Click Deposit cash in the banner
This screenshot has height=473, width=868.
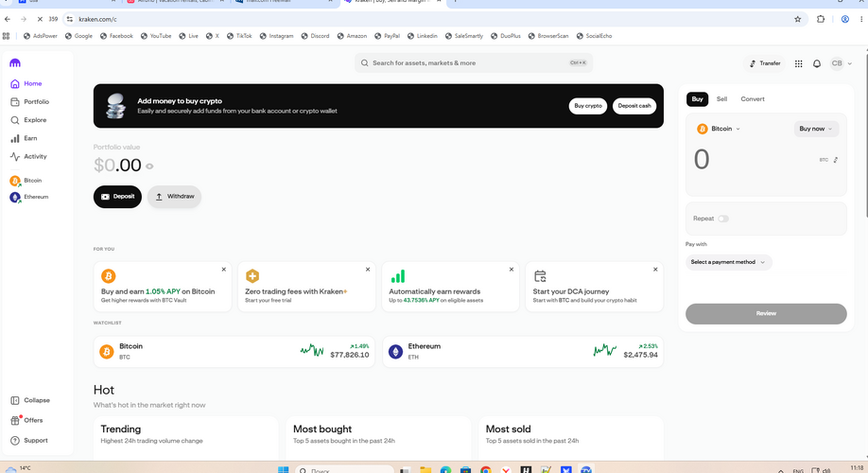pos(634,106)
